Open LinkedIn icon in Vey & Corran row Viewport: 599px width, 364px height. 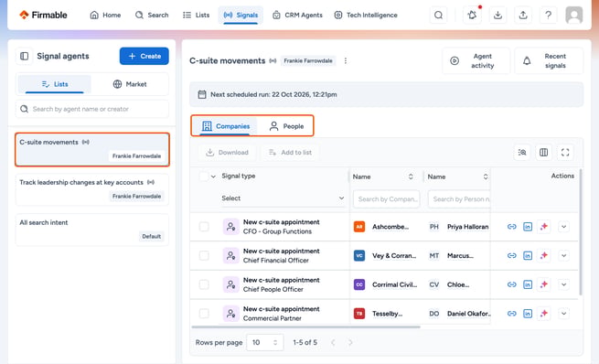click(528, 255)
